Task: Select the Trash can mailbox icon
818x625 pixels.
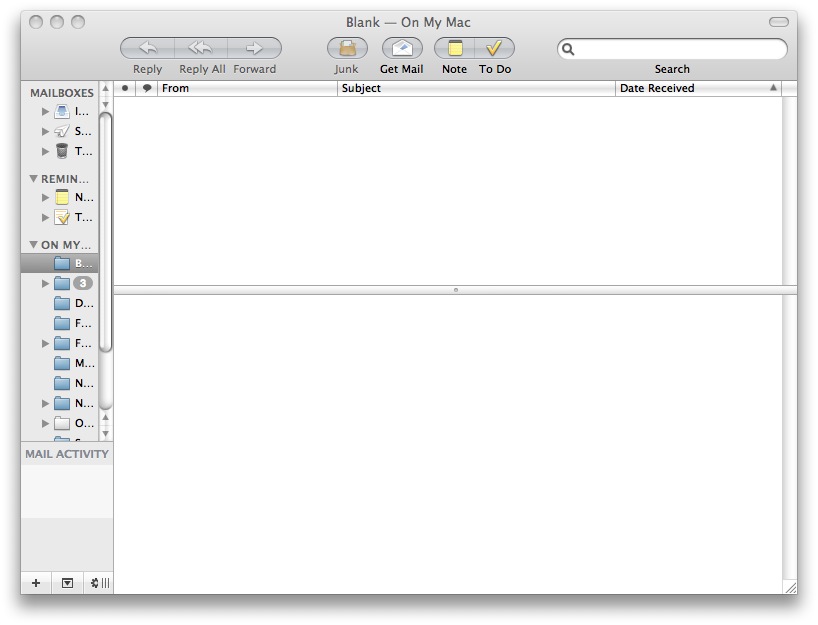Action: pos(62,151)
